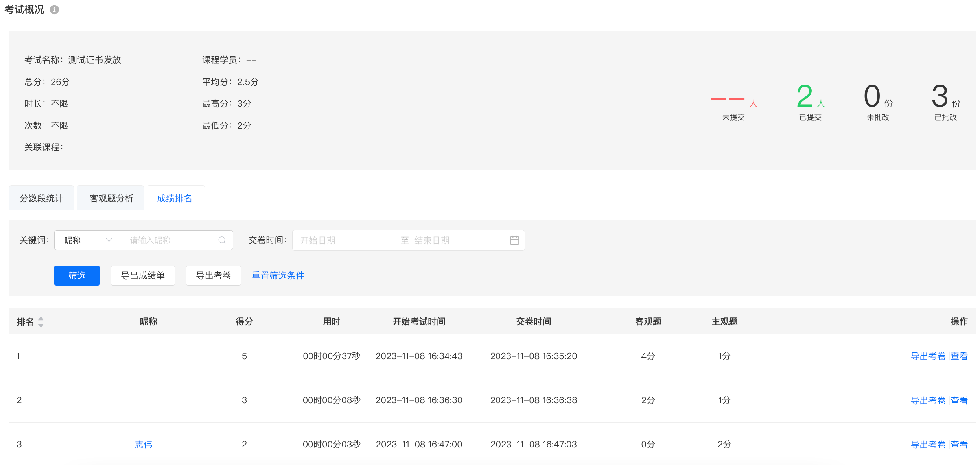This screenshot has width=980, height=465.
Task: Open the 志伟 nickname link
Action: point(144,444)
